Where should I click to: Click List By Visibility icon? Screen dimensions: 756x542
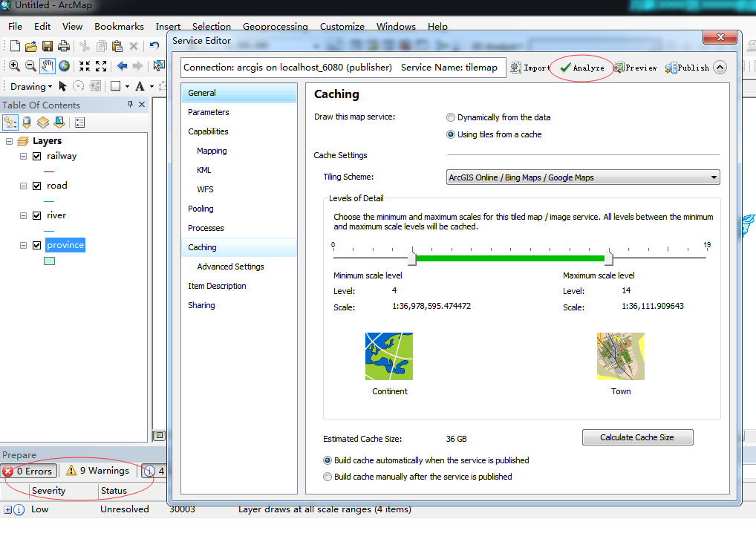[43, 123]
